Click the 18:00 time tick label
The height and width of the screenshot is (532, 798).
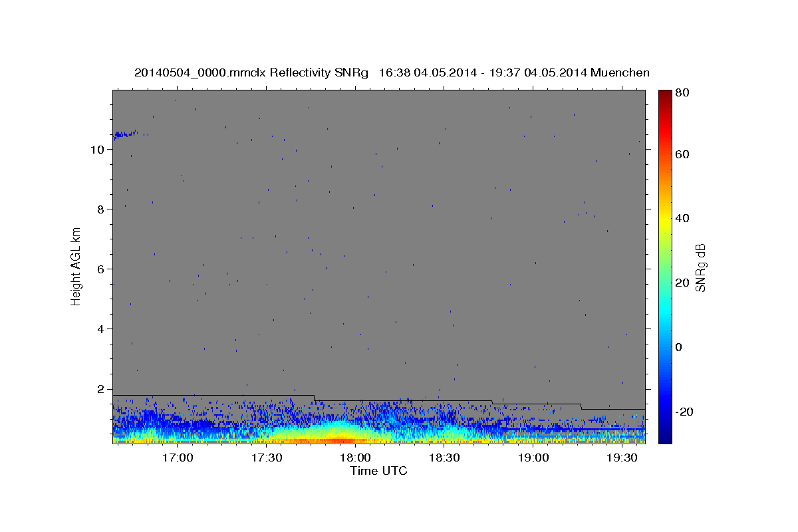tap(355, 458)
